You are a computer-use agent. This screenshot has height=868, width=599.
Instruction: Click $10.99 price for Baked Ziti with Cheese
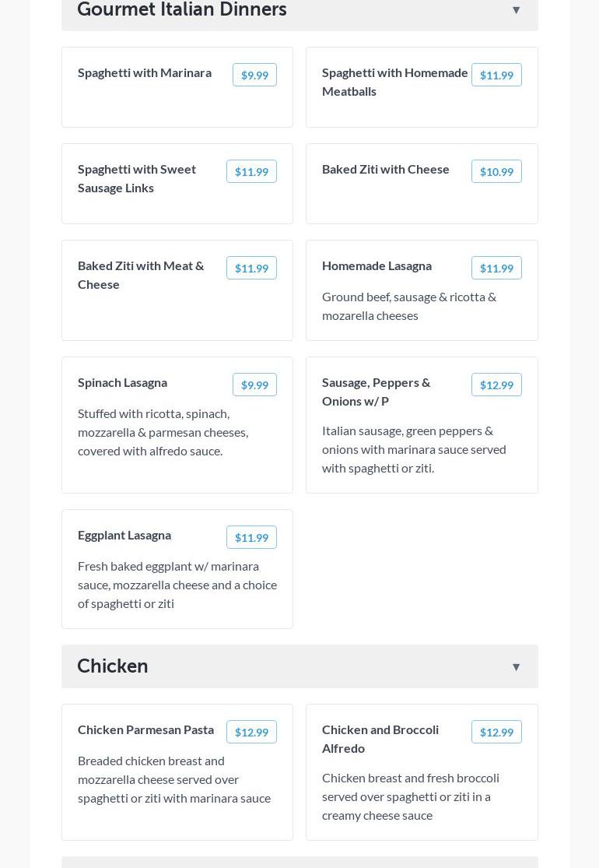click(496, 171)
